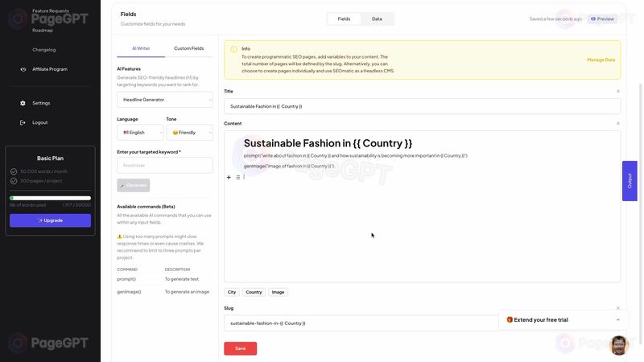
Task: Remove the Title field using its X
Action: click(x=618, y=91)
